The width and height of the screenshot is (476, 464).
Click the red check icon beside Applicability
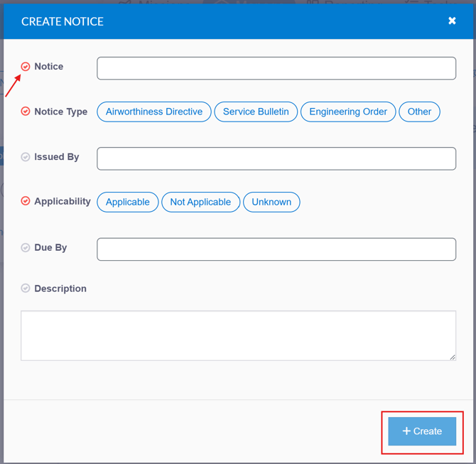click(26, 202)
